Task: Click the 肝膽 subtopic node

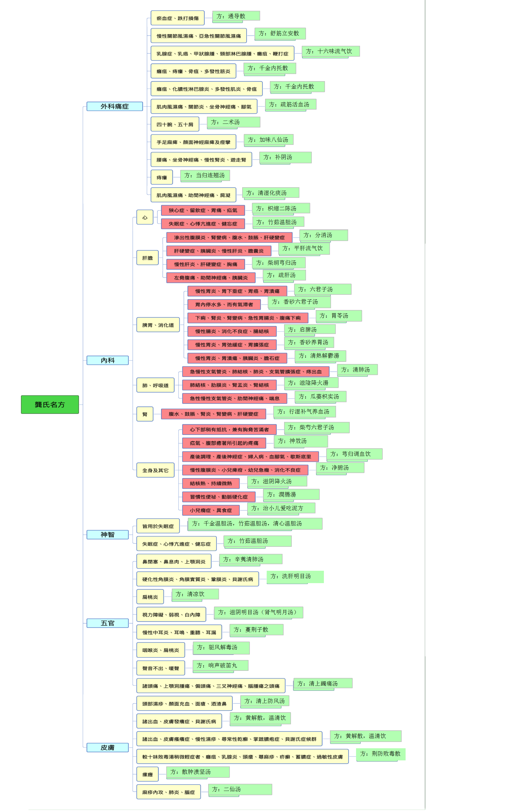Action: click(148, 258)
